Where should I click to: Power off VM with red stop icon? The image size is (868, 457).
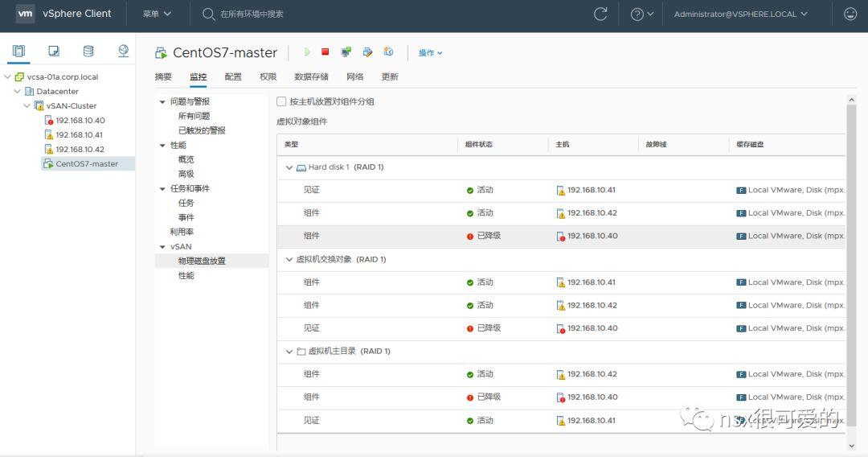point(325,52)
